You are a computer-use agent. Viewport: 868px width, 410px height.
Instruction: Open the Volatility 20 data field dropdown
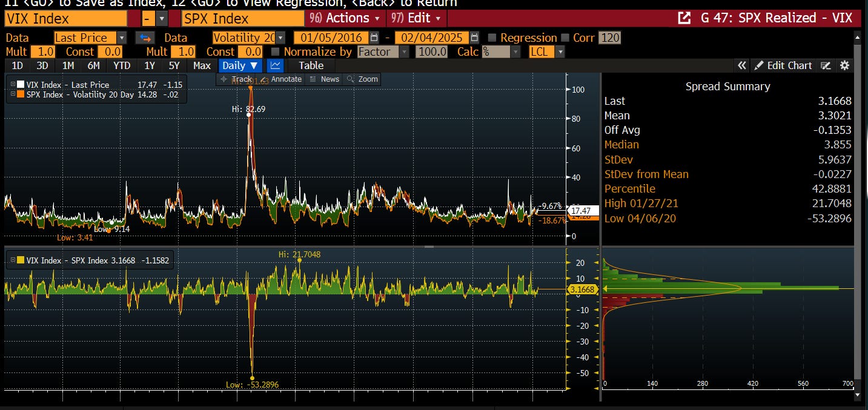coord(280,38)
